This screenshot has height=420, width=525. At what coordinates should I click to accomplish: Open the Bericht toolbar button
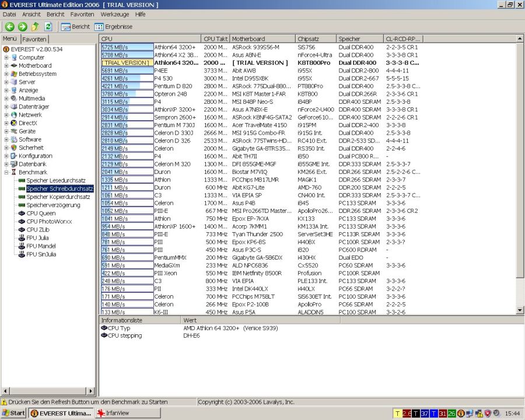(x=76, y=26)
